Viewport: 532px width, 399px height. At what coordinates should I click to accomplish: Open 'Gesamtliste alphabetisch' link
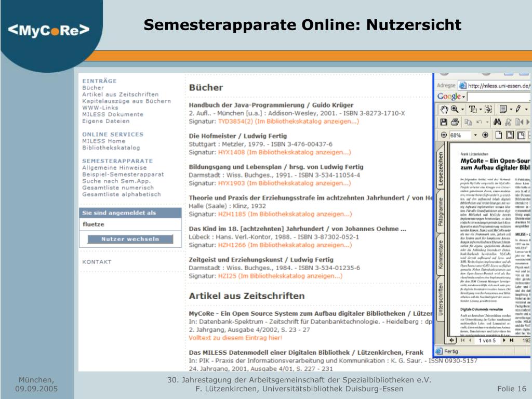click(121, 194)
